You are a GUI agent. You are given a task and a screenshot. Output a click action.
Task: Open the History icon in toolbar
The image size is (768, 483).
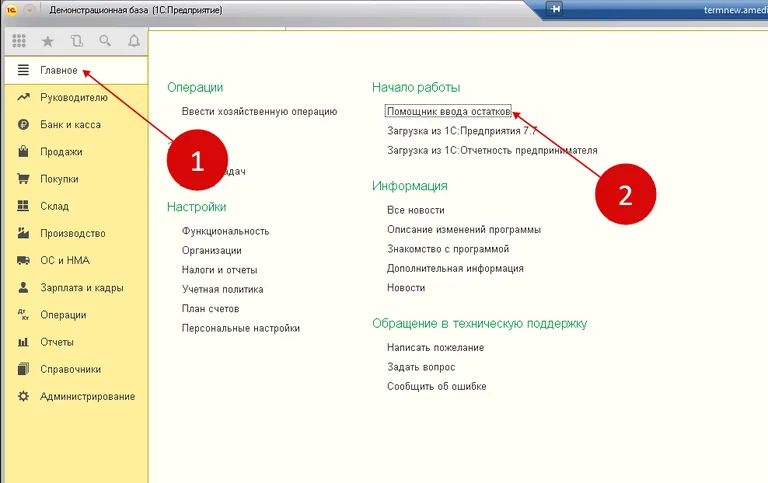click(77, 41)
